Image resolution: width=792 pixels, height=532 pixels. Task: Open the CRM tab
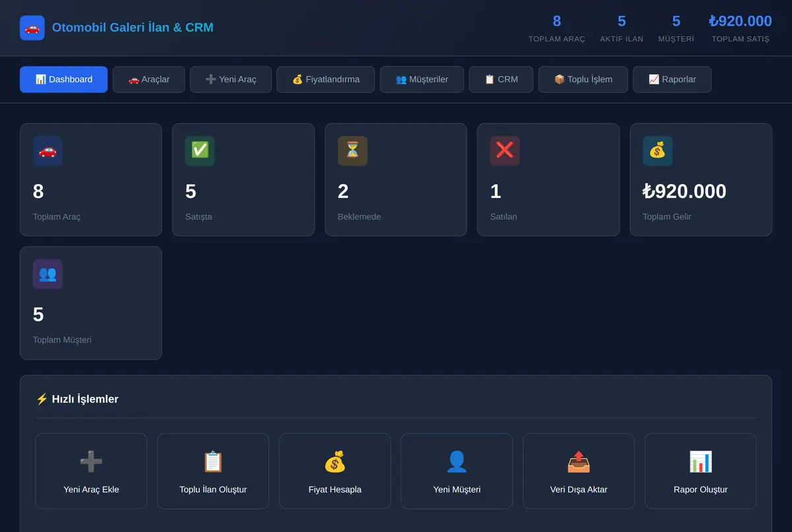pos(501,79)
